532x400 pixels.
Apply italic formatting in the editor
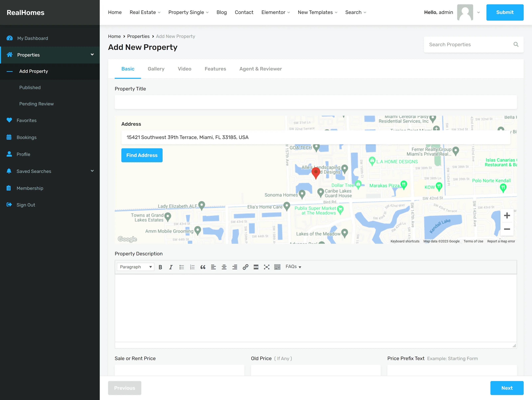tap(171, 267)
